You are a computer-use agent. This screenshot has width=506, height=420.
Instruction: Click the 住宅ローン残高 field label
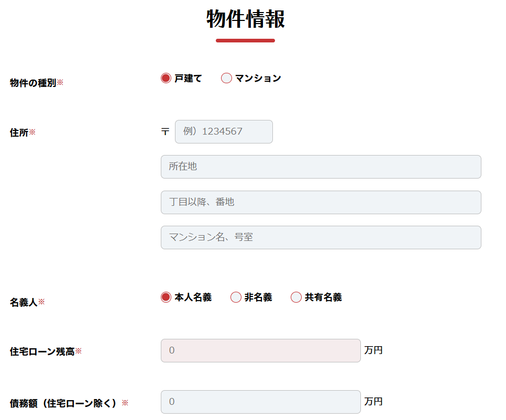(42, 351)
